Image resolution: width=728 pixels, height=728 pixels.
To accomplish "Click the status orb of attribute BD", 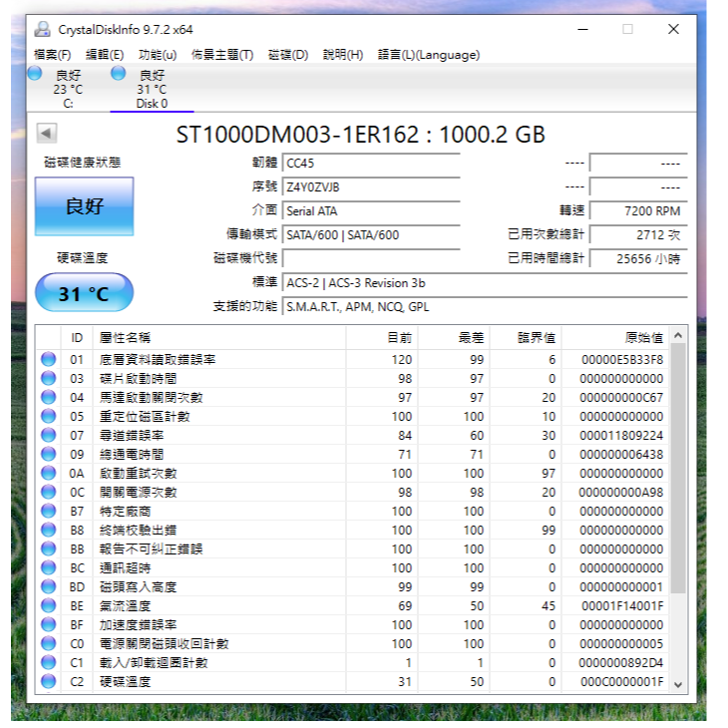I will pos(48,587).
